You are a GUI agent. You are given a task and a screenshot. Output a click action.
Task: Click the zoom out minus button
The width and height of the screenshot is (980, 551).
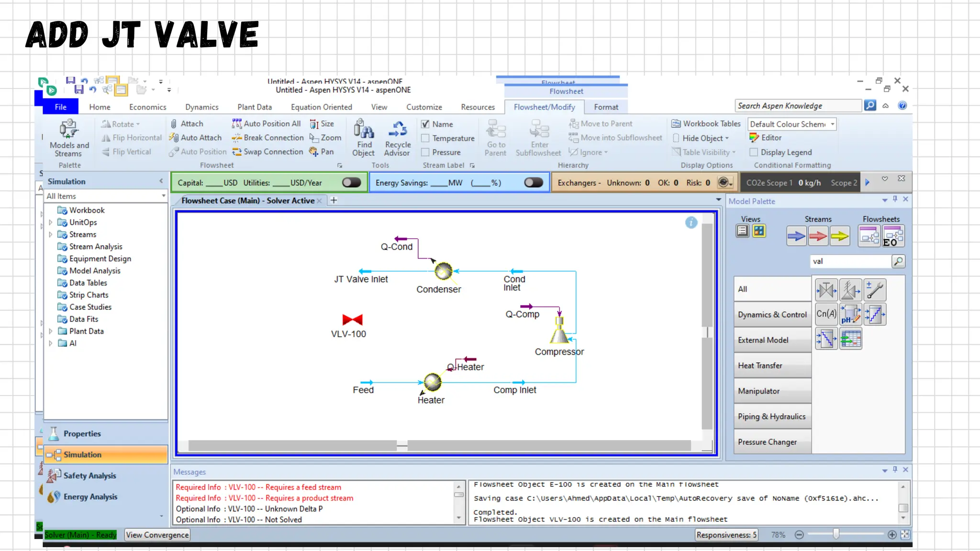[x=799, y=535]
